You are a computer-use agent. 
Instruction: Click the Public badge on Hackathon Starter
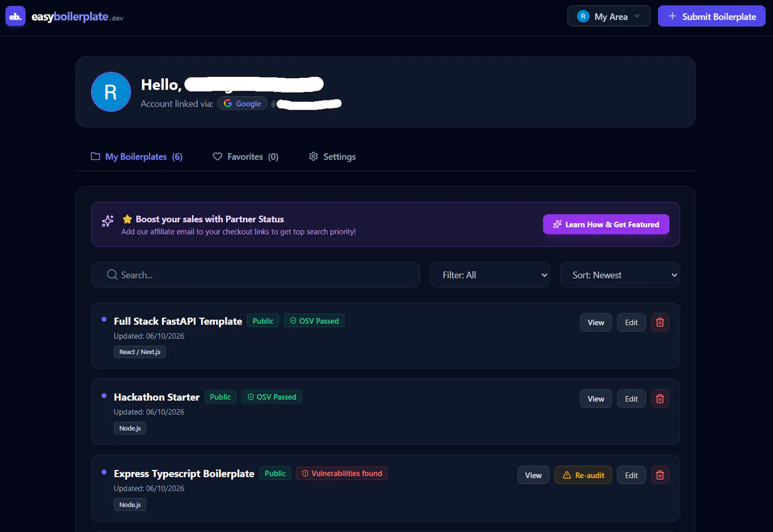pos(220,397)
